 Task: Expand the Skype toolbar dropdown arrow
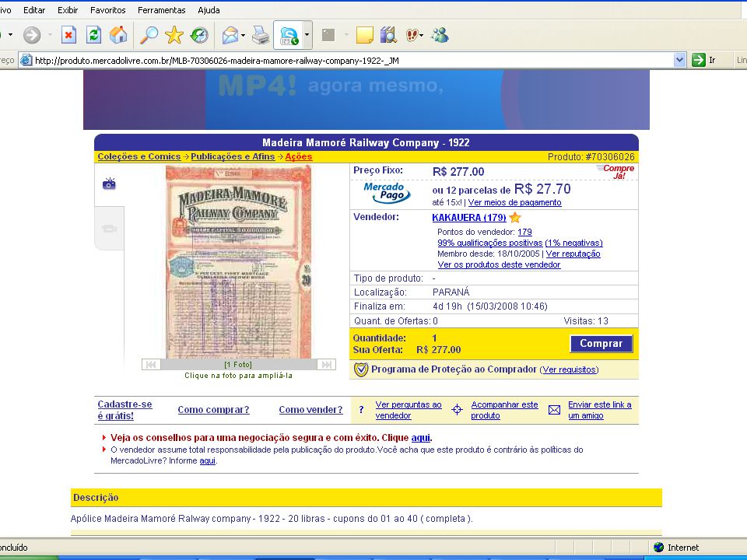(x=307, y=35)
